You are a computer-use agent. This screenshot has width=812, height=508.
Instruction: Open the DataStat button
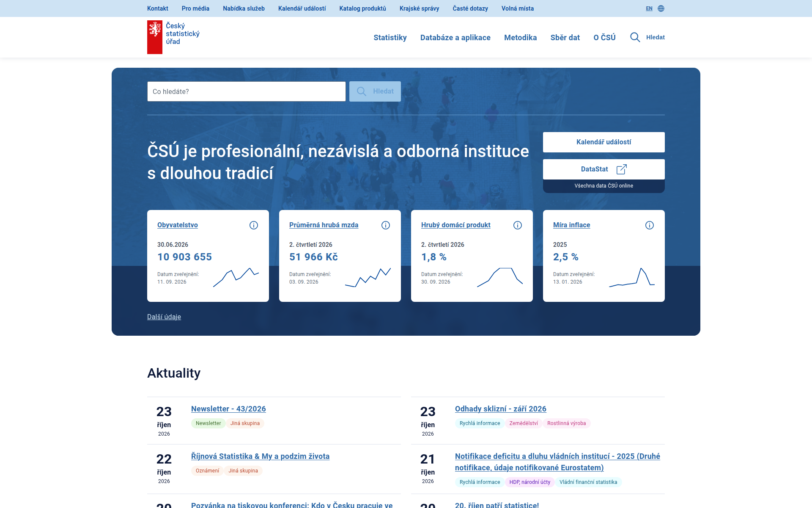[604, 169]
